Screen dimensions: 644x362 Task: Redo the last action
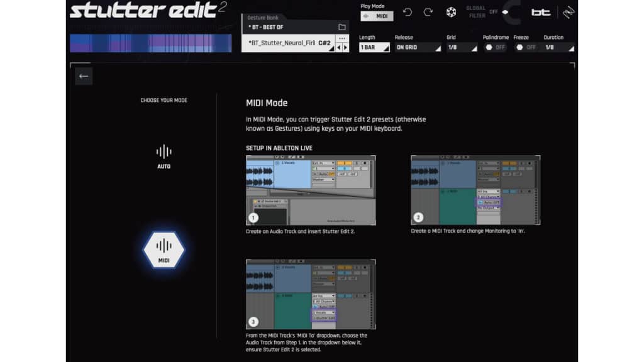point(428,13)
